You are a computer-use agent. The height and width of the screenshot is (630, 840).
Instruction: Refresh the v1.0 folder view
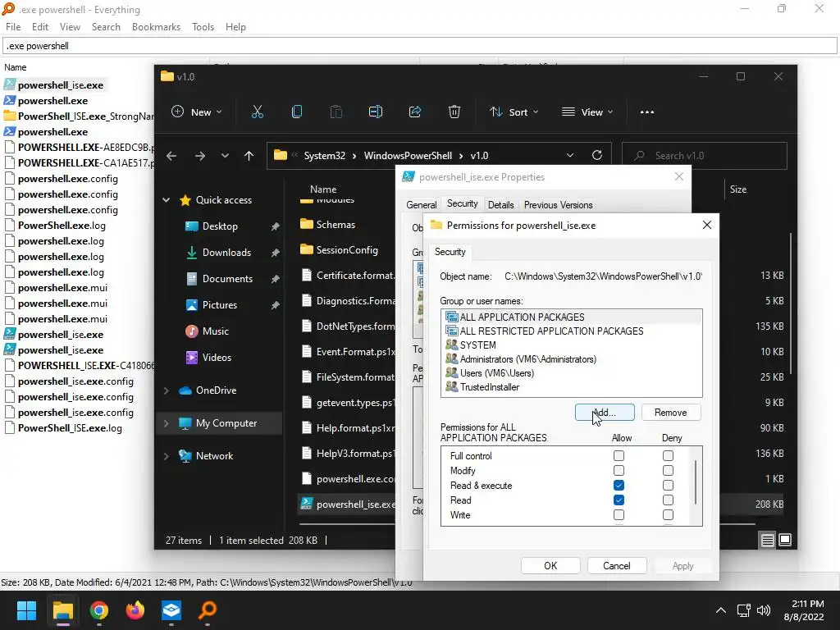597,155
